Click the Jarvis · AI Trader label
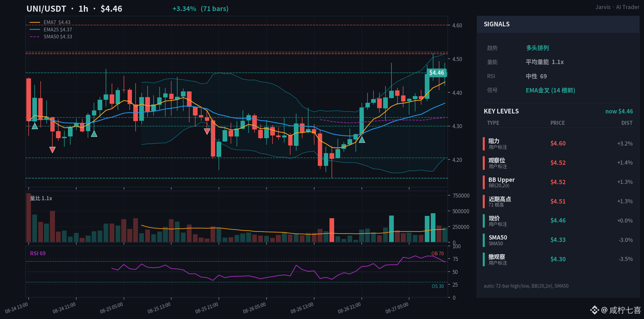644x319 pixels. (617, 7)
